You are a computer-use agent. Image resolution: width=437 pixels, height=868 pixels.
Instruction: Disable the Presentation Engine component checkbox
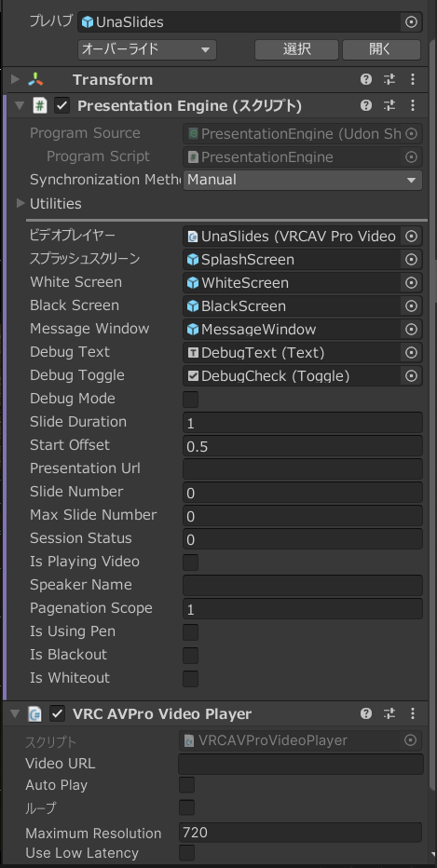pos(61,106)
